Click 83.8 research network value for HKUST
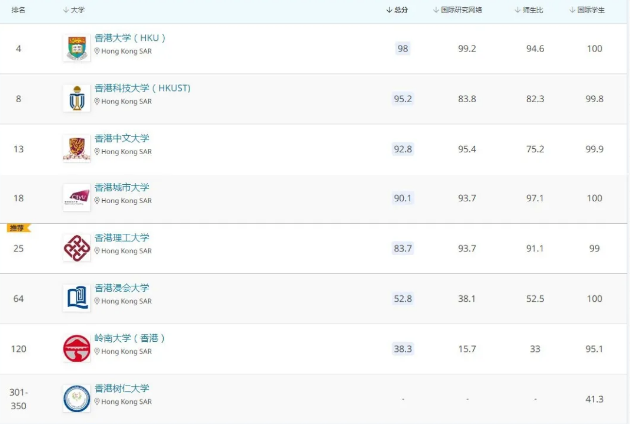The image size is (630, 424). [x=467, y=99]
